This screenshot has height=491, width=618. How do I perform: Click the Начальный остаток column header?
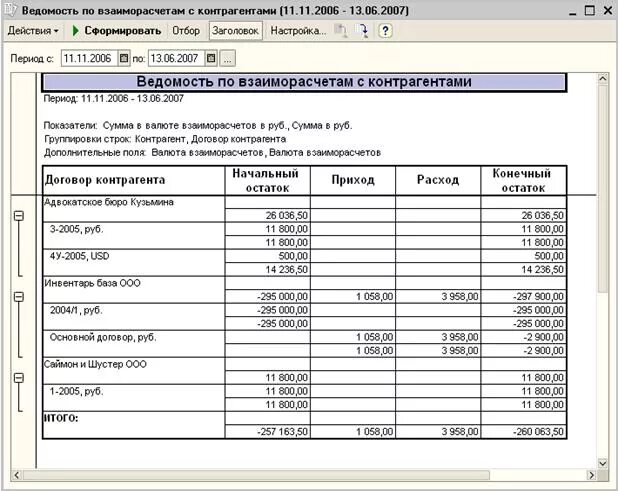click(268, 180)
